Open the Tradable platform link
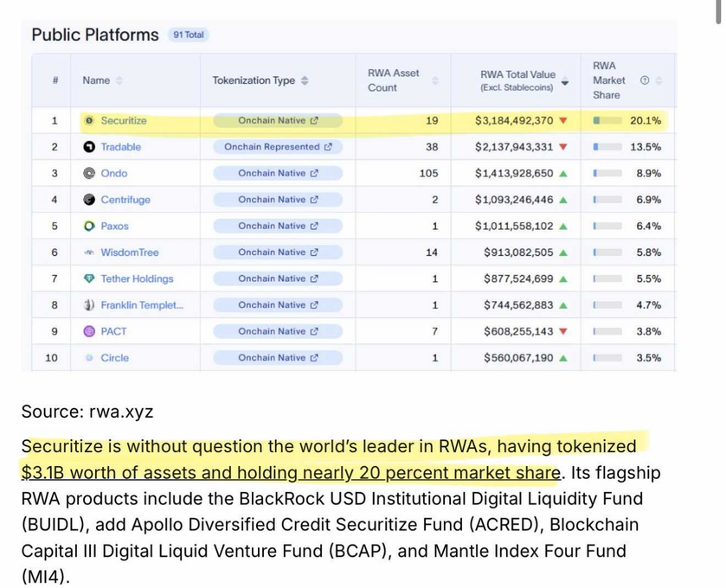This screenshot has height=588, width=726. pos(121,147)
